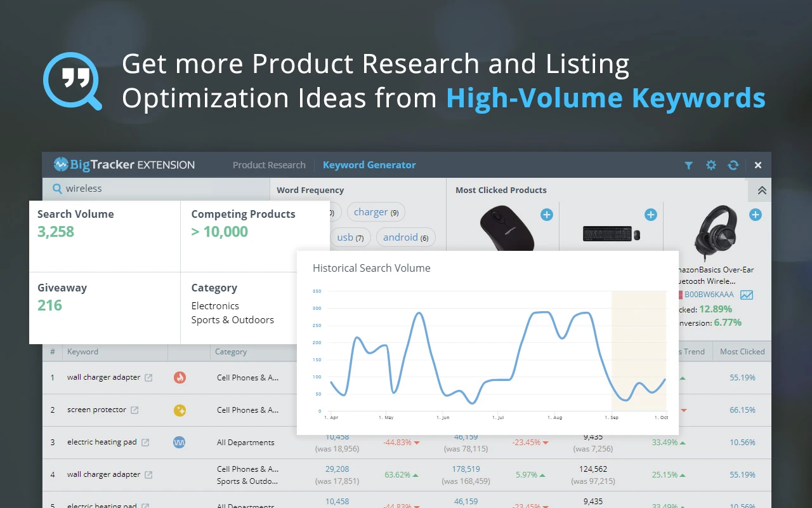Open screen protector external link icon

click(134, 410)
